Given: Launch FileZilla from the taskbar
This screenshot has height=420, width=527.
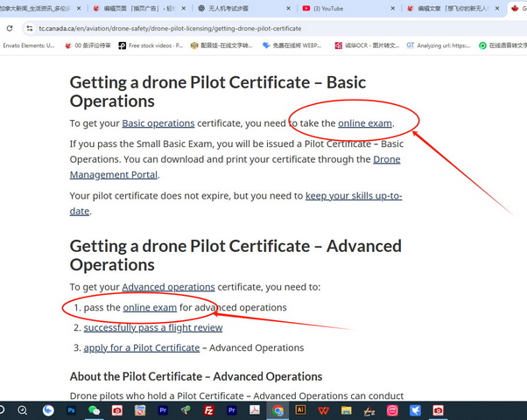Looking at the screenshot, I should pyautogui.click(x=209, y=410).
